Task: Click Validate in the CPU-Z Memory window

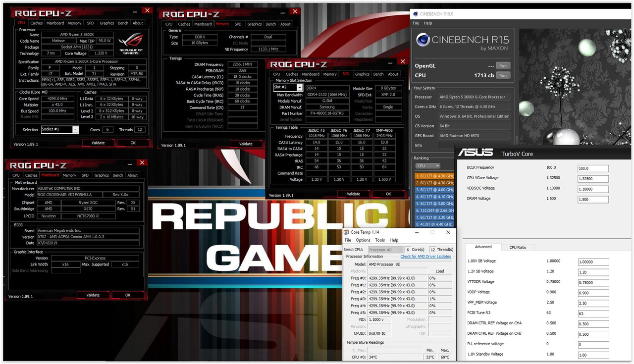Action: [246, 144]
